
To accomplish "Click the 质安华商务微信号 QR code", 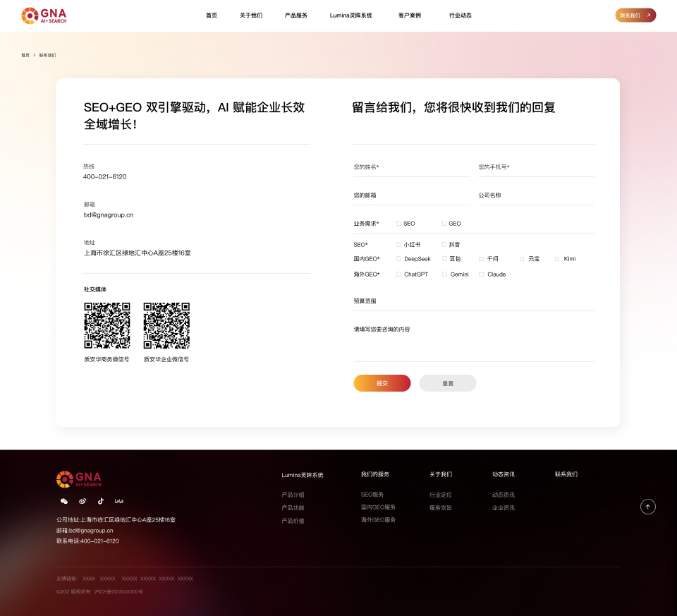I will [107, 325].
